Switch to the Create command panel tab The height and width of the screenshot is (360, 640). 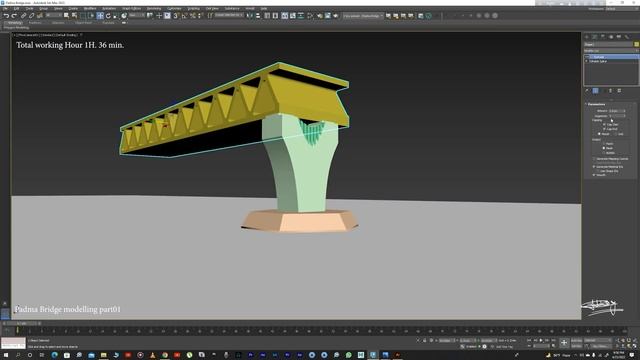(587, 36)
